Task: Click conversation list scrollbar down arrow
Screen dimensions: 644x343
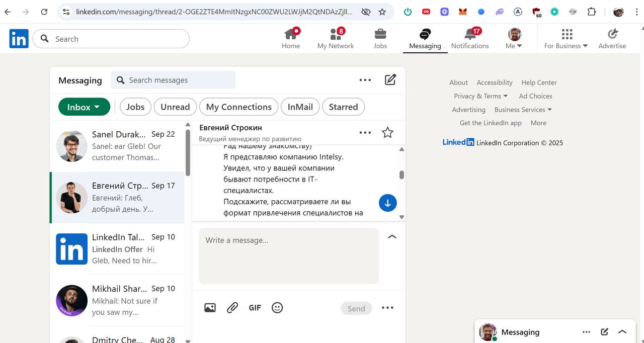Action: coord(188,340)
